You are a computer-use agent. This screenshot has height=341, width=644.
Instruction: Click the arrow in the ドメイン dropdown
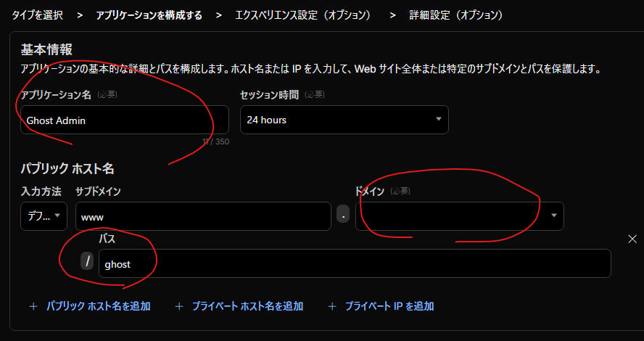[554, 216]
